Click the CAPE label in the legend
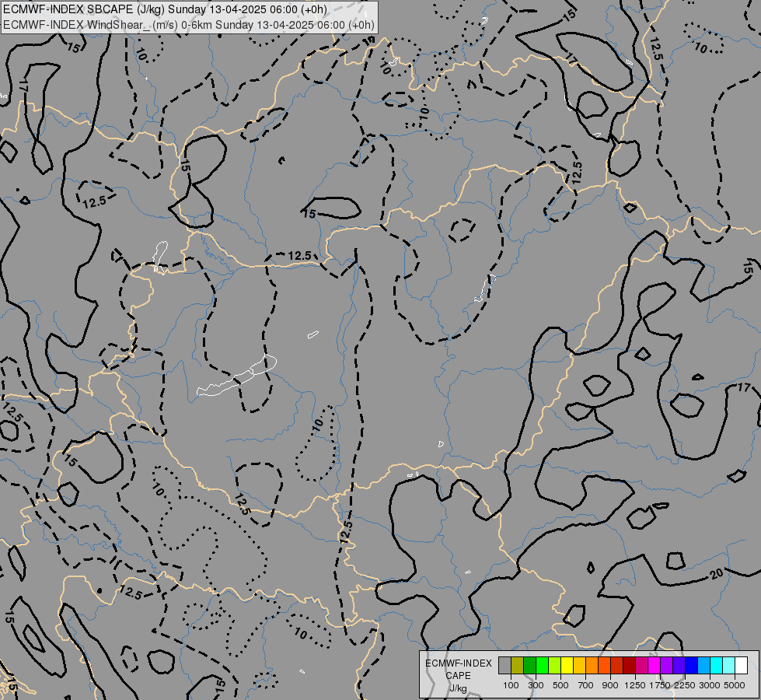This screenshot has height=700, width=761. pos(458,676)
